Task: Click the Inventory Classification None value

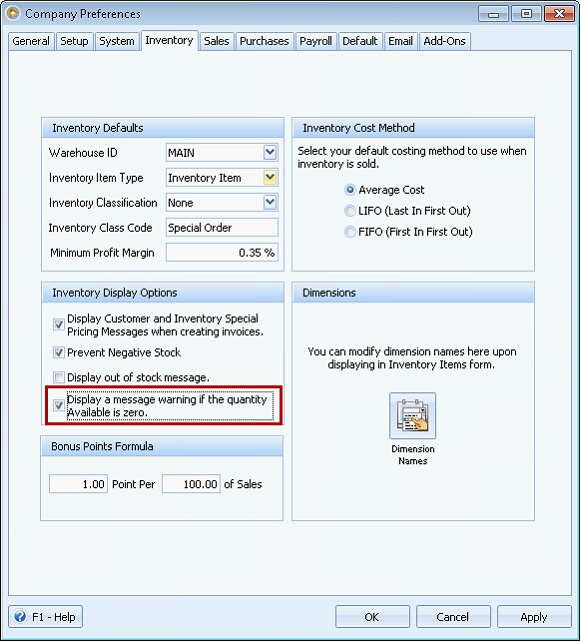Action: point(181,203)
